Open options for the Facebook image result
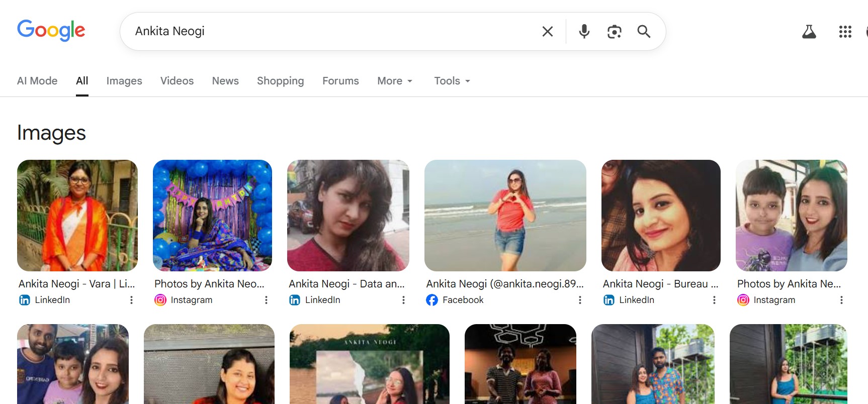The width and height of the screenshot is (868, 404). pyautogui.click(x=580, y=300)
